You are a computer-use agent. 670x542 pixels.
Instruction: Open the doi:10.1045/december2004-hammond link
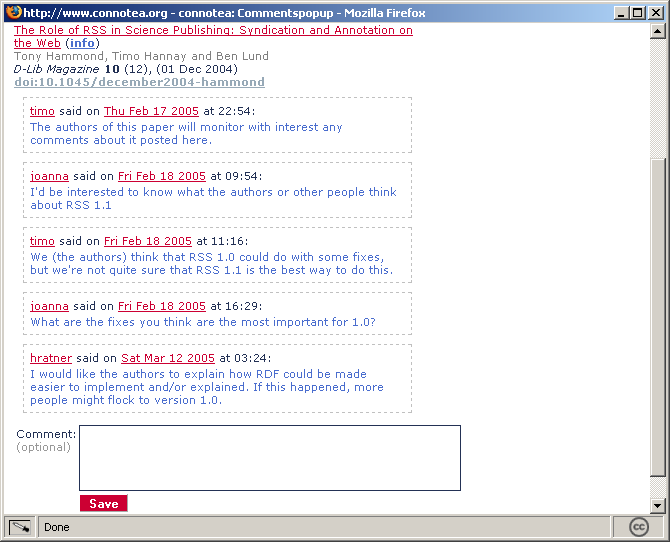tap(139, 82)
